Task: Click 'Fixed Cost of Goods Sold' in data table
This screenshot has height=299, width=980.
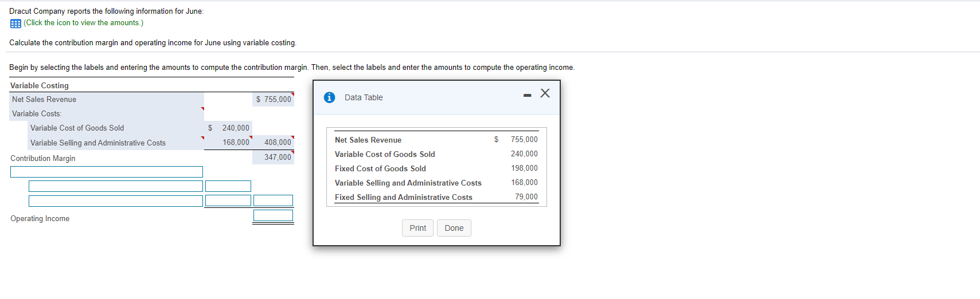Action: coord(380,168)
